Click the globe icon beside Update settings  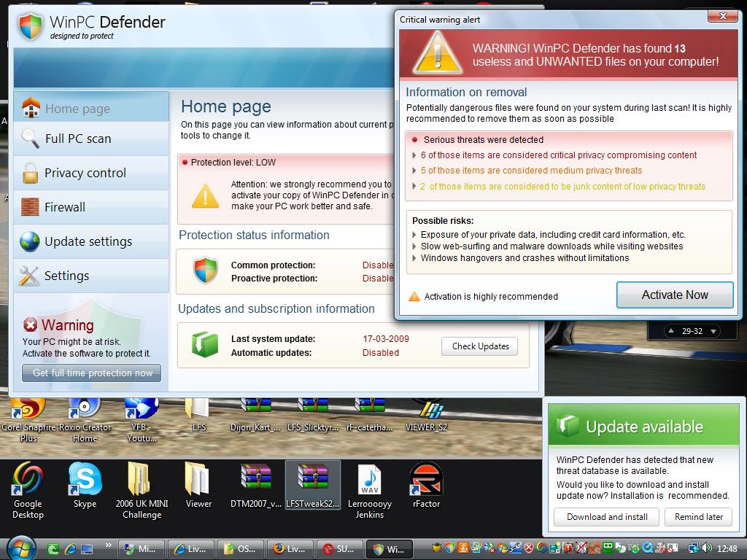pos(30,241)
